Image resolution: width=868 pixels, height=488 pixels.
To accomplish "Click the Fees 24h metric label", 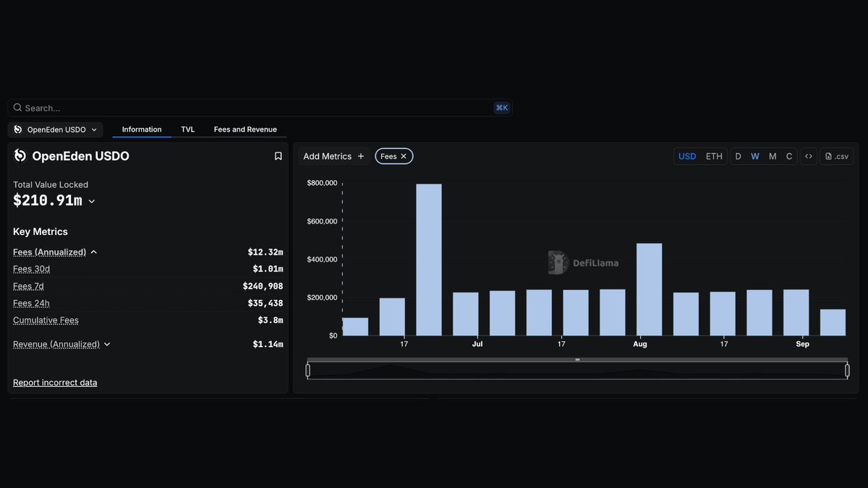I will pos(31,303).
